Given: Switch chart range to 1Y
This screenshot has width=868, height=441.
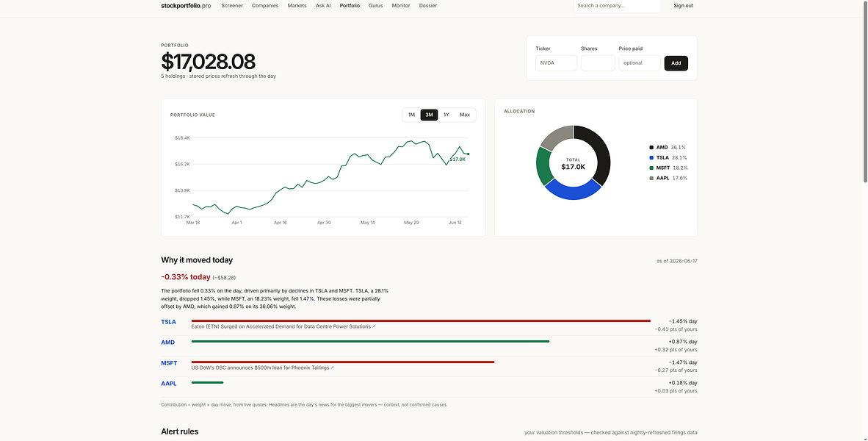Looking at the screenshot, I should (x=446, y=115).
